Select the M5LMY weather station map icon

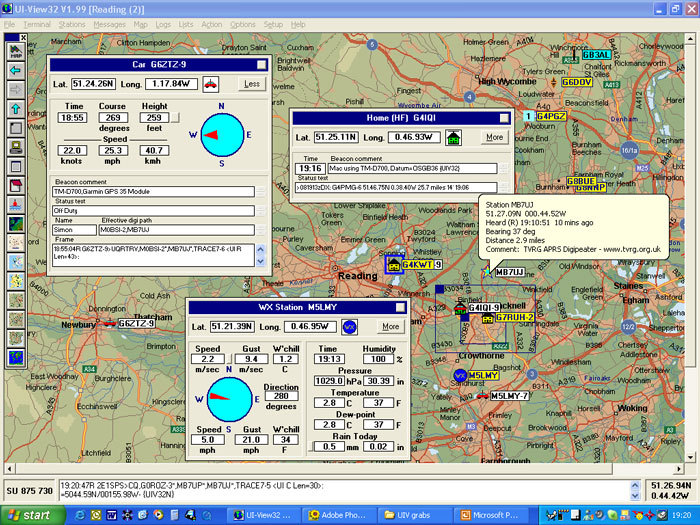[460, 375]
